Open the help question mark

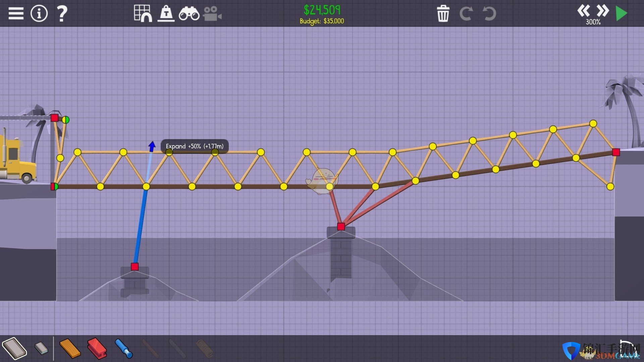click(62, 14)
